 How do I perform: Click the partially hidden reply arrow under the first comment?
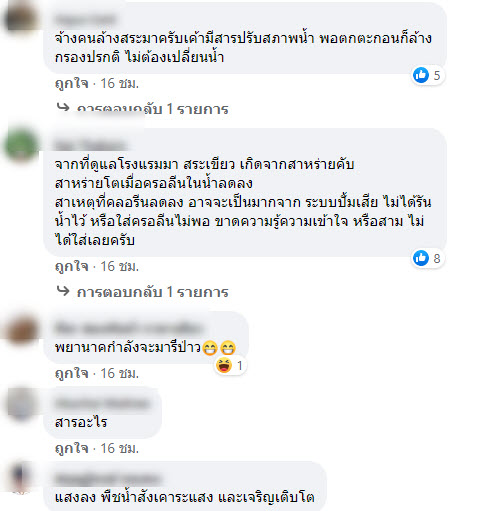click(63, 107)
